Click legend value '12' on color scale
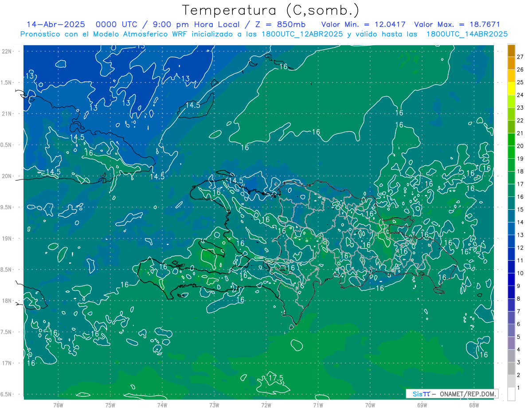The height and width of the screenshot is (411, 532). (x=520, y=248)
